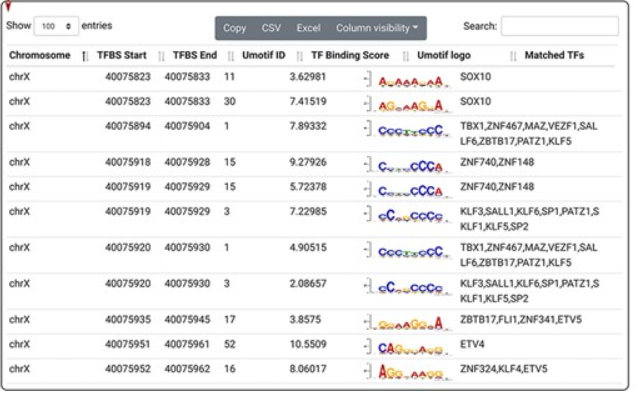Export table as CSV
The width and height of the screenshot is (638, 396).
click(271, 28)
